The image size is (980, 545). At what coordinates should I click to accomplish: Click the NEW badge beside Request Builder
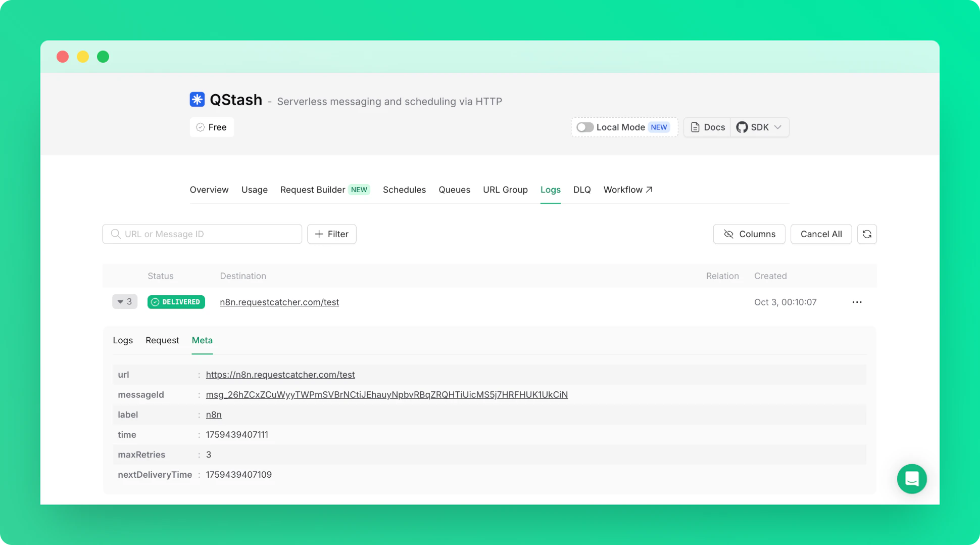[359, 190]
